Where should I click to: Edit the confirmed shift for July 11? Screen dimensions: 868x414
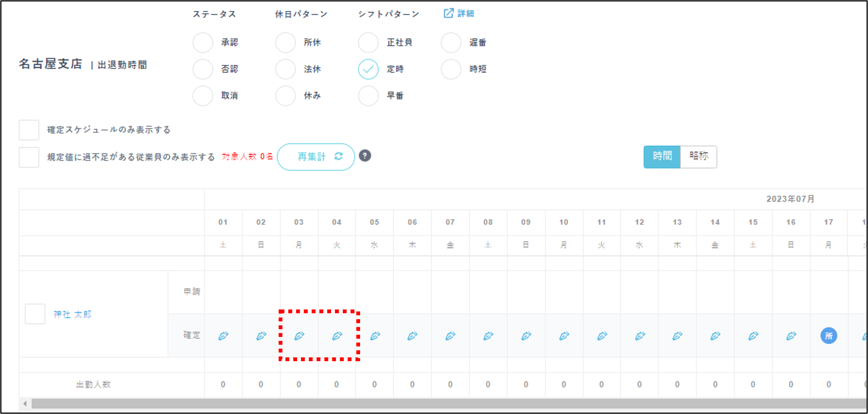pos(601,336)
